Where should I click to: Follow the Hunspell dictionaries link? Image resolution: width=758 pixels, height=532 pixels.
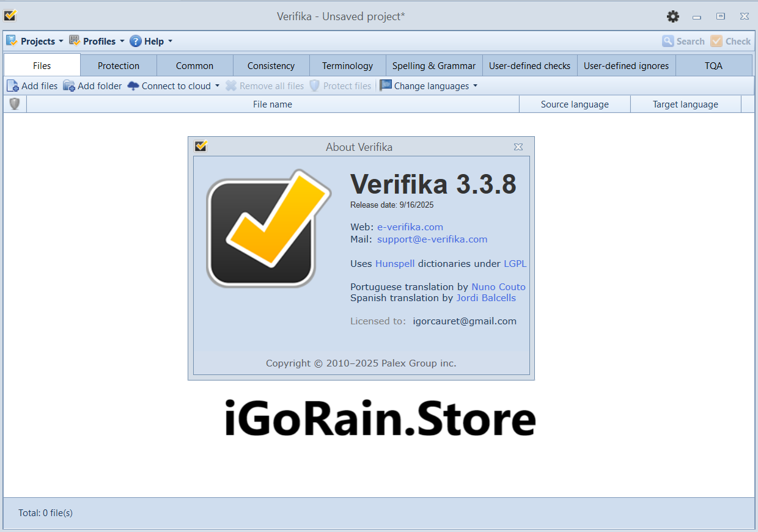394,263
